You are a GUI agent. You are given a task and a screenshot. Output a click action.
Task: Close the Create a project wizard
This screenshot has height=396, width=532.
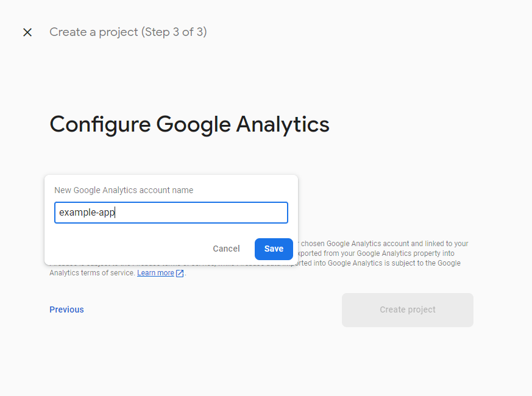27,32
